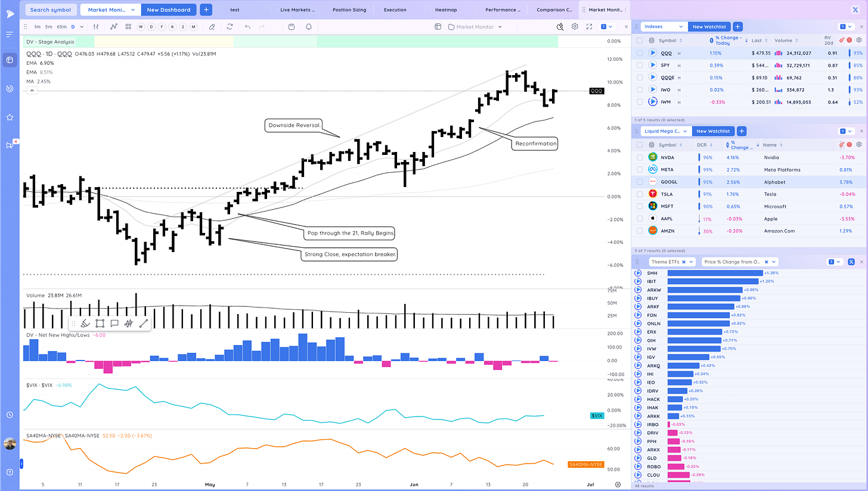Click the refresh icon in chart toolbar
The image size is (868, 491).
tap(230, 27)
